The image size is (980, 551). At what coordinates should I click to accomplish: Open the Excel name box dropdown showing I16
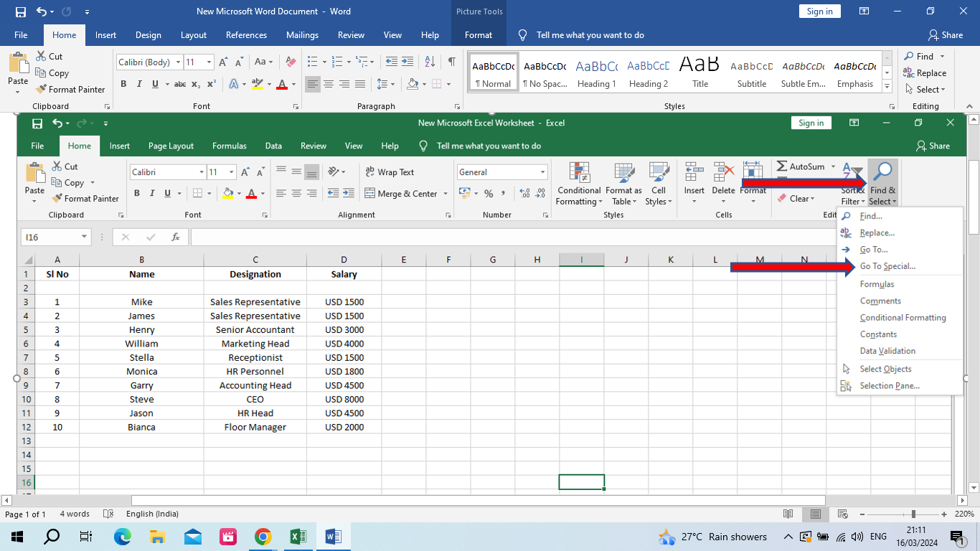click(x=85, y=237)
